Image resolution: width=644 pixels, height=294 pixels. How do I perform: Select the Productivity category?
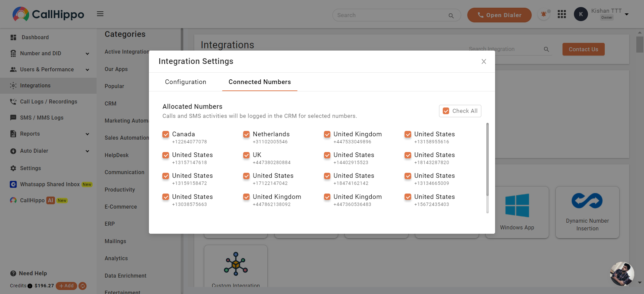[x=120, y=190]
